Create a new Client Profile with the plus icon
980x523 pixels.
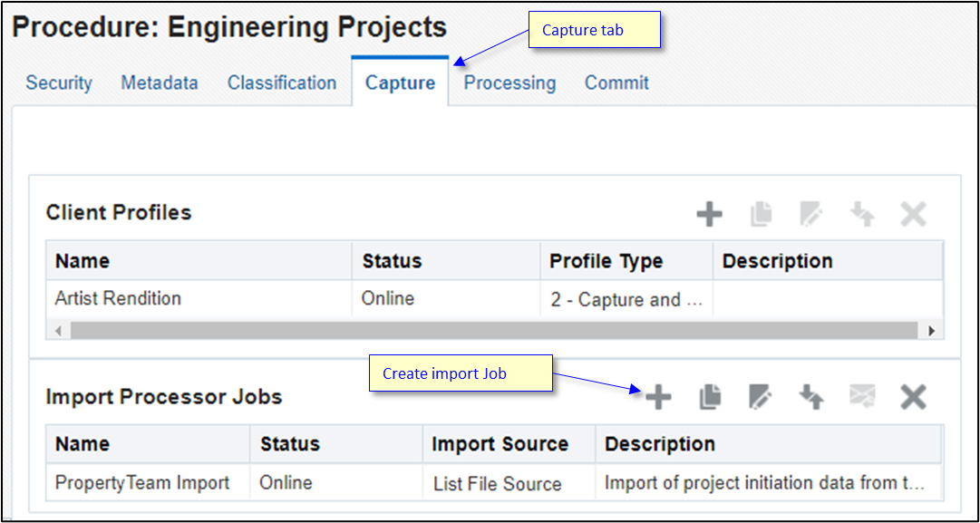point(710,214)
